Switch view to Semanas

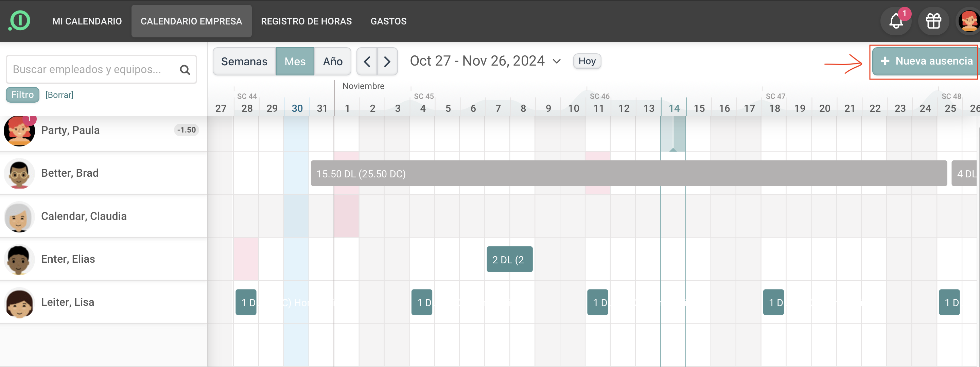pyautogui.click(x=244, y=61)
